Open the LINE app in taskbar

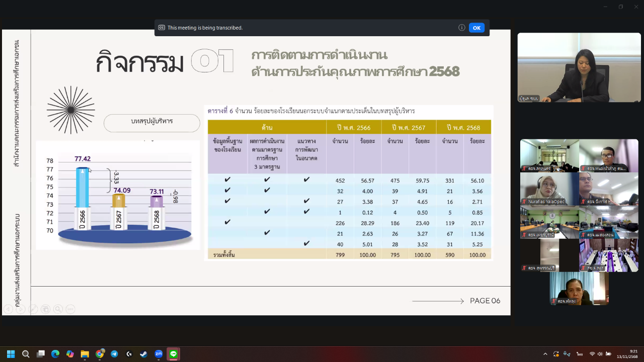click(x=174, y=354)
